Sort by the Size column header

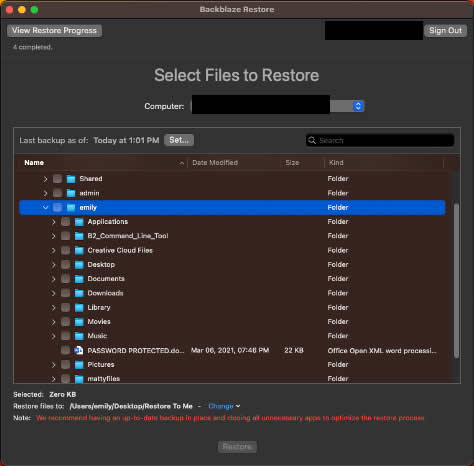coord(292,163)
